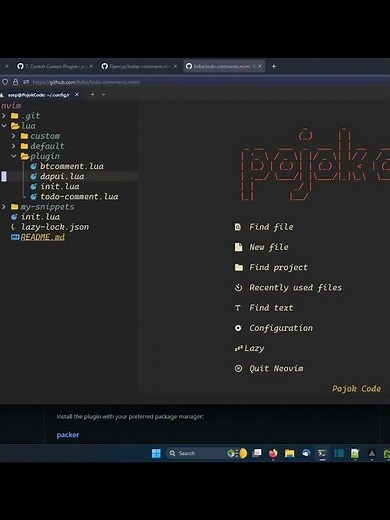This screenshot has height=520, width=390.
Task: Click the Quit Neovim icon
Action: point(238,368)
